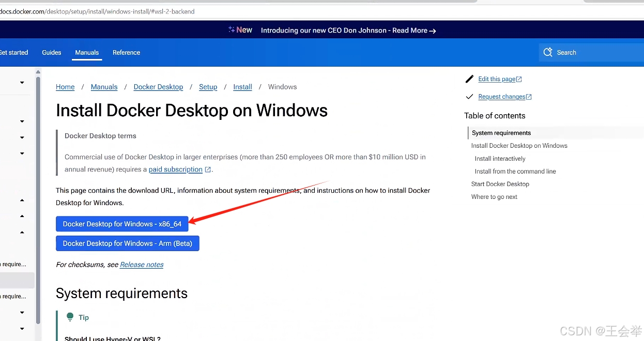Jump to Install Docker Desktop on Windows in contents

519,146
